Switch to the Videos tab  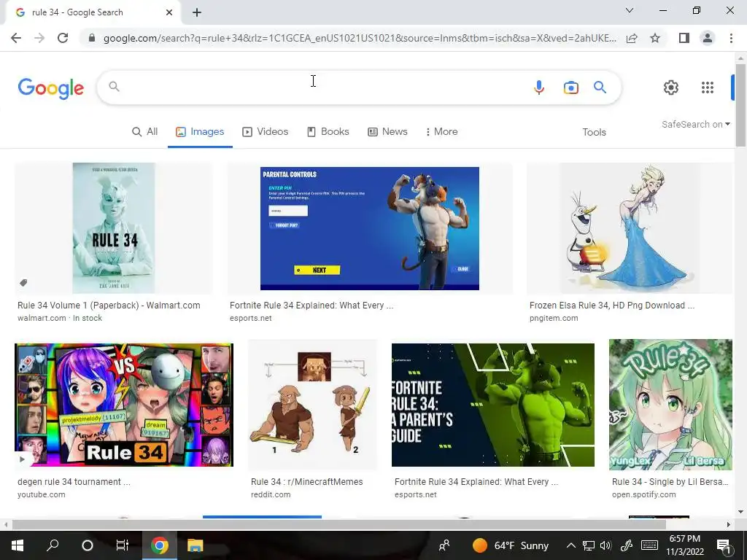tap(266, 132)
